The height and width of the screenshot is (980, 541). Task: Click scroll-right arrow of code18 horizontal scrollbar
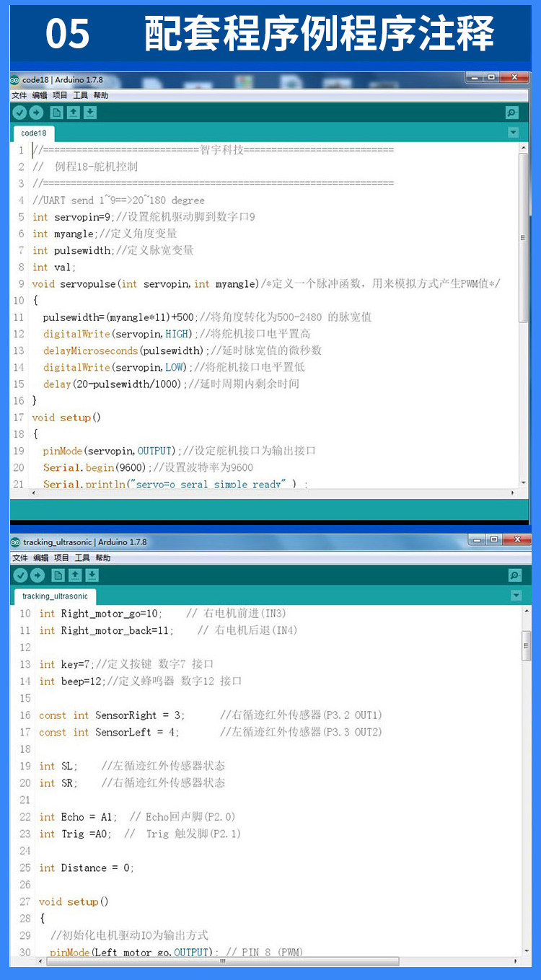(513, 493)
